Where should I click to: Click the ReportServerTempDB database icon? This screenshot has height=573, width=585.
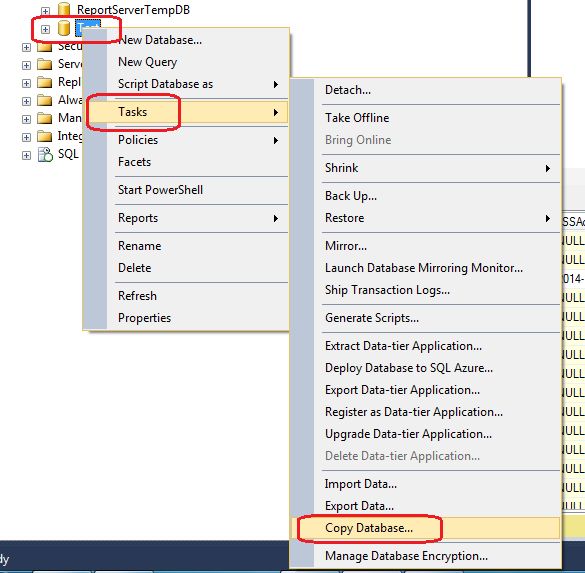click(64, 8)
